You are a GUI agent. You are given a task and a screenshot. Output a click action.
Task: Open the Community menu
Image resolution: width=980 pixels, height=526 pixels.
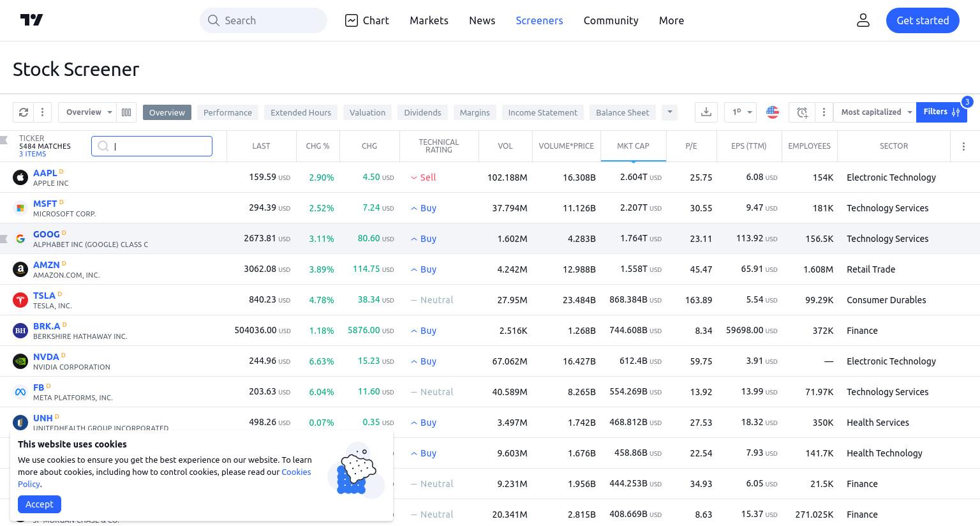point(611,20)
